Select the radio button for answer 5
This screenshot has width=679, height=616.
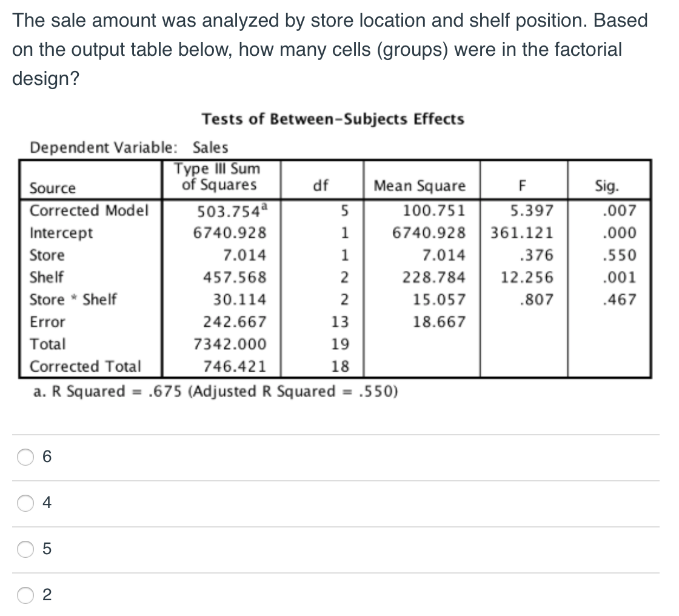[25, 549]
